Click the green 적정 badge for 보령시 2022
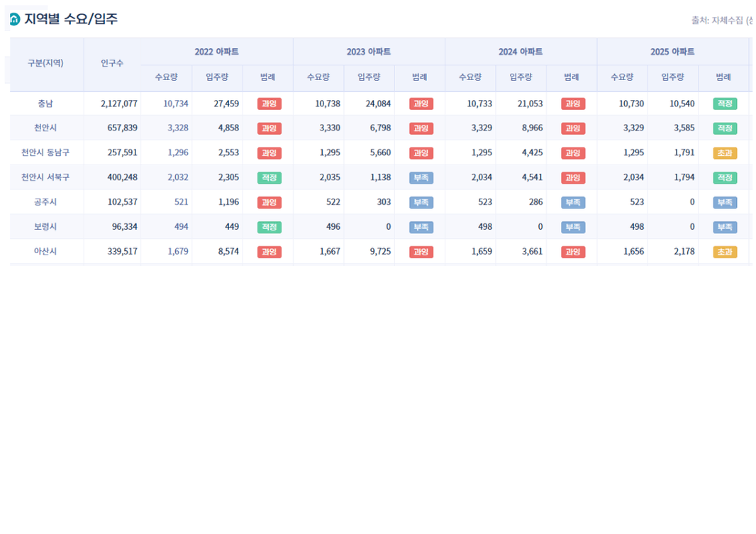The width and height of the screenshot is (756, 534). [x=269, y=227]
